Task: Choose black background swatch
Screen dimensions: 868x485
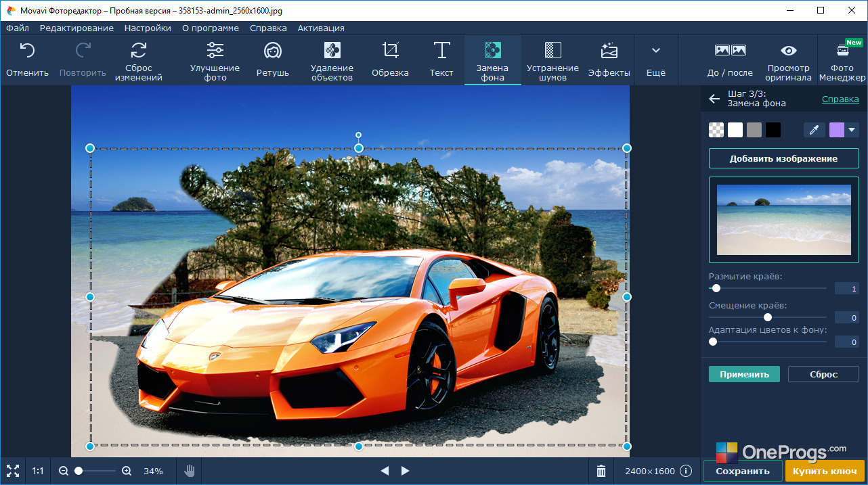Action: [x=773, y=130]
